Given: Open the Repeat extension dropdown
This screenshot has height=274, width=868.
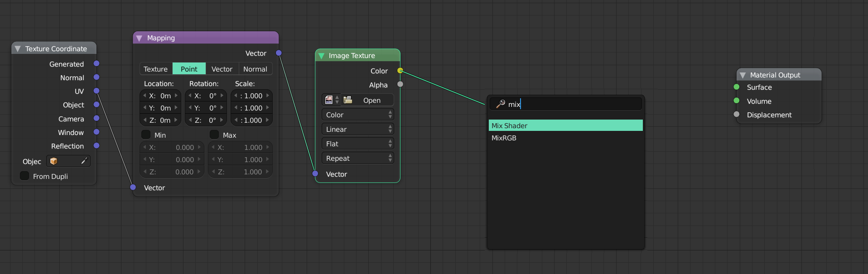Looking at the screenshot, I should click(358, 158).
